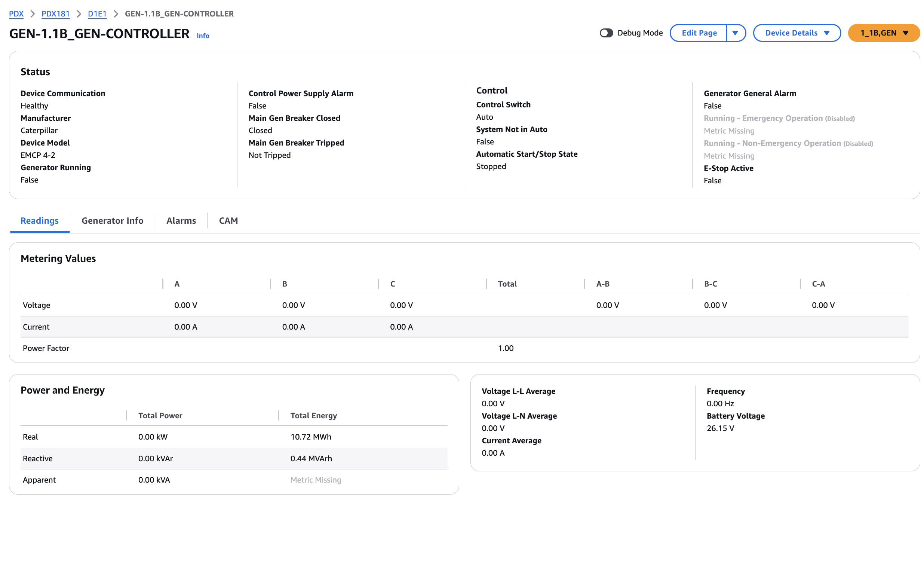Click the Stopped automatic start/stop state
Viewport: 924px width, 578px height.
[x=491, y=166]
